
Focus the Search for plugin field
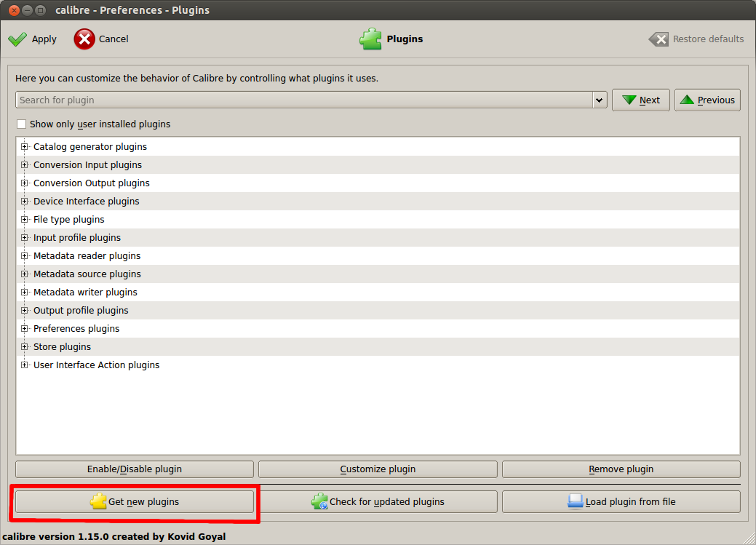304,100
